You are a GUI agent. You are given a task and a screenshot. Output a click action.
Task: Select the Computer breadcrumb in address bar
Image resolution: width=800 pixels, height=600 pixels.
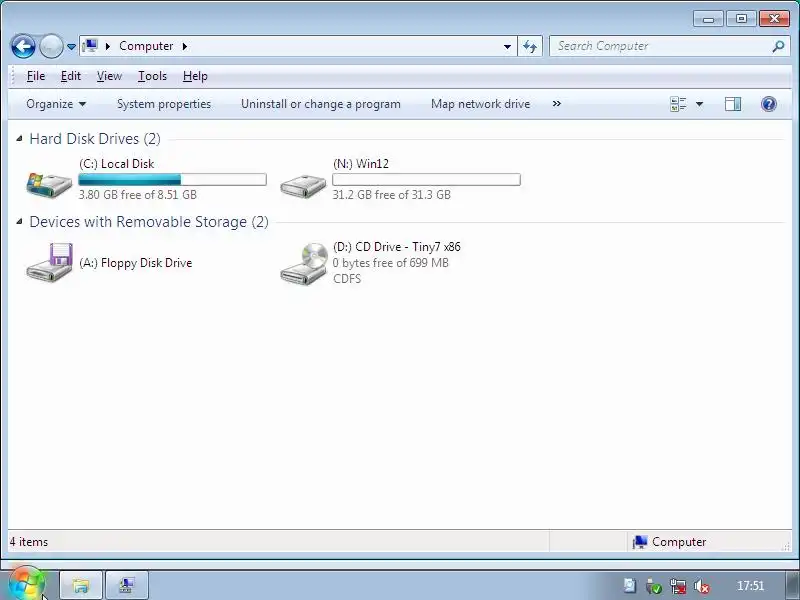pos(146,46)
